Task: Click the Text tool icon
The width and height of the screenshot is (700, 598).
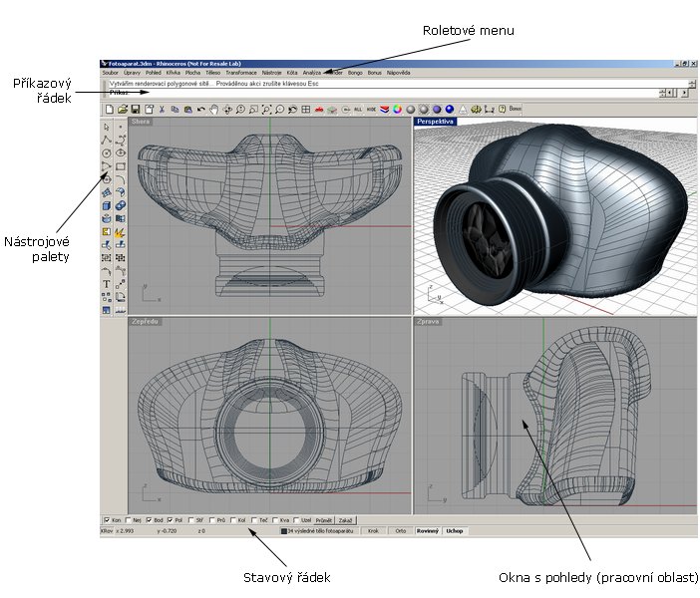Action: click(x=107, y=284)
